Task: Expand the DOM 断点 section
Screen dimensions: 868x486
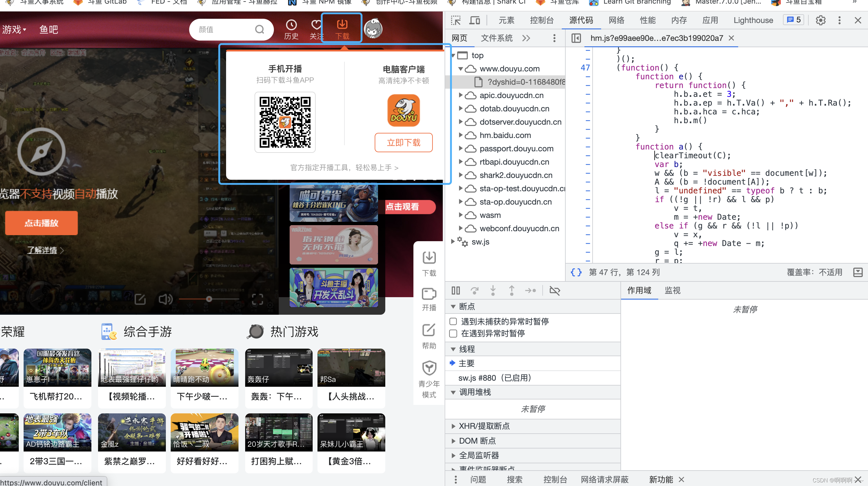Action: (453, 441)
